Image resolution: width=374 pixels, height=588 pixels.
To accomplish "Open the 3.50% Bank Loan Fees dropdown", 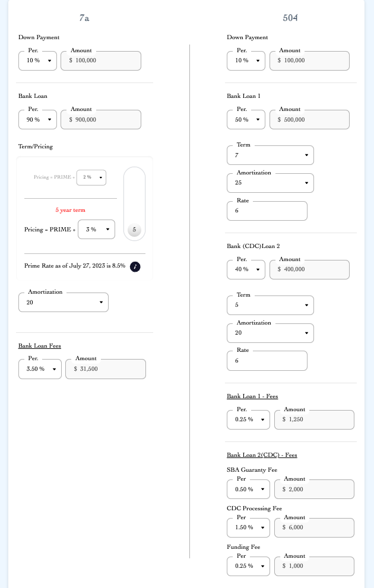I will point(39,369).
